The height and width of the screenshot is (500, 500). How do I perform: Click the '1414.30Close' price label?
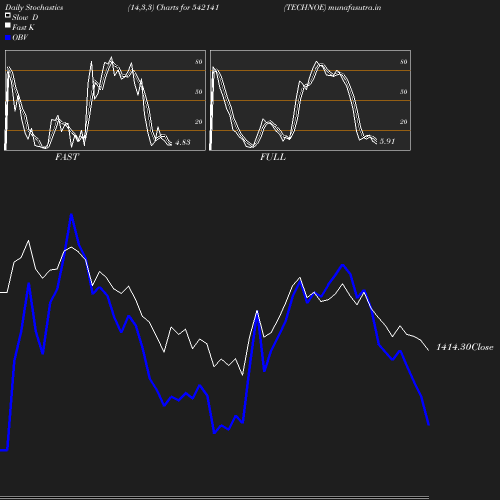[x=465, y=347]
